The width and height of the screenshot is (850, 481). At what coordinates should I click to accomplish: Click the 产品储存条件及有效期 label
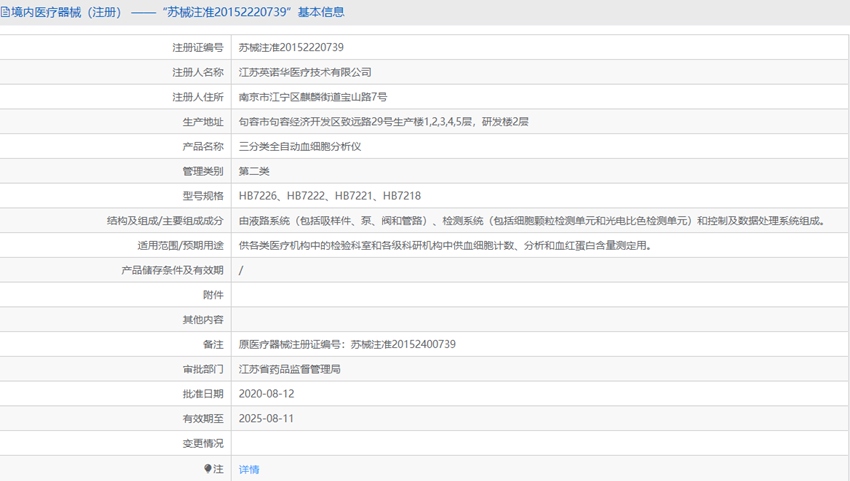(x=172, y=271)
